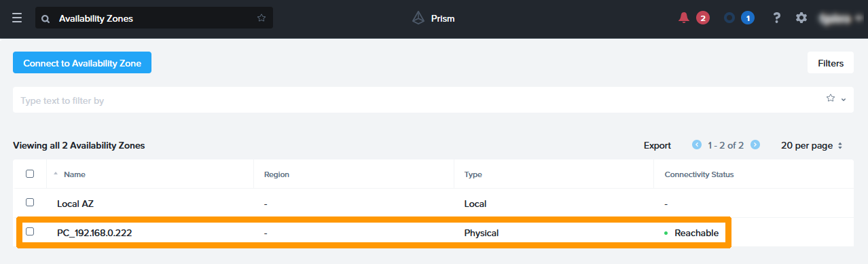Go to previous page arrow

(697, 145)
